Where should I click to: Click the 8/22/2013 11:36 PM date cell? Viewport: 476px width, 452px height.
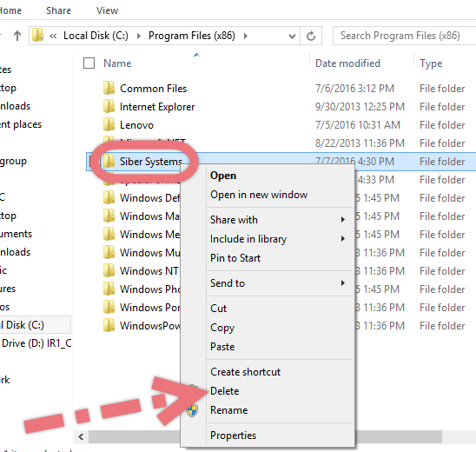tap(360, 143)
